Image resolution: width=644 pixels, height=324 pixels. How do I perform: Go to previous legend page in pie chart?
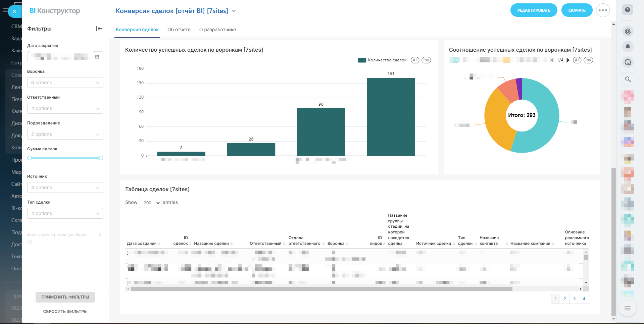pyautogui.click(x=552, y=60)
